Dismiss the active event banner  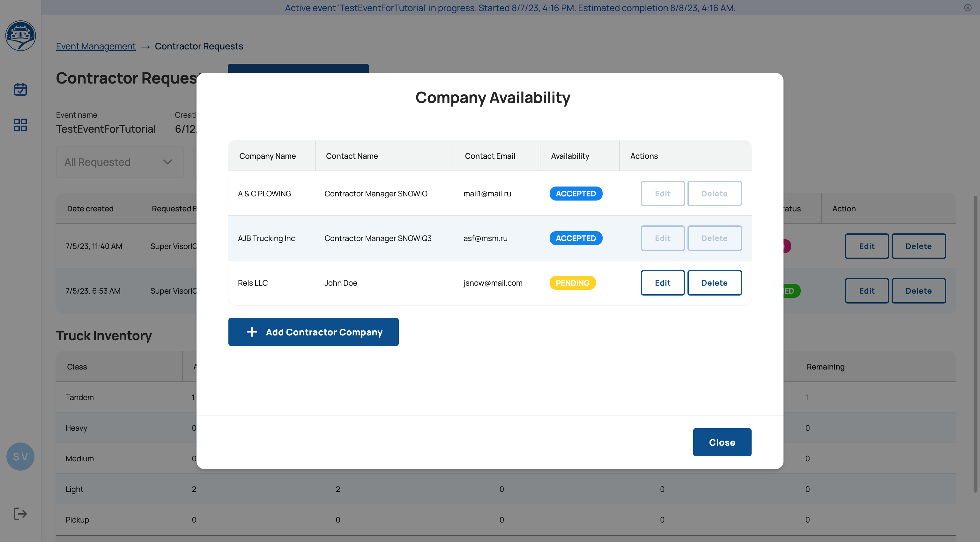[x=968, y=8]
